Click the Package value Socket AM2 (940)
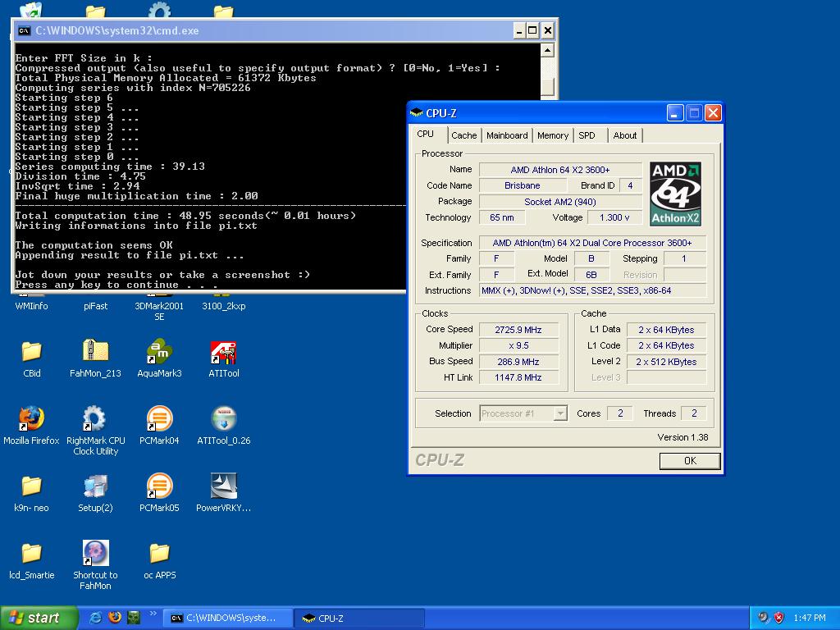The height and width of the screenshot is (630, 840). click(x=560, y=202)
